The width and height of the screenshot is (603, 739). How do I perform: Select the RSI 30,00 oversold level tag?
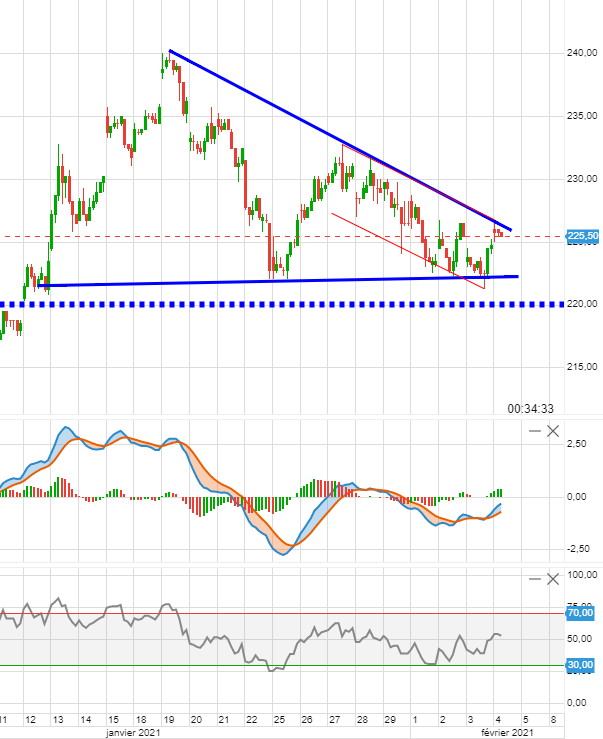click(x=581, y=665)
